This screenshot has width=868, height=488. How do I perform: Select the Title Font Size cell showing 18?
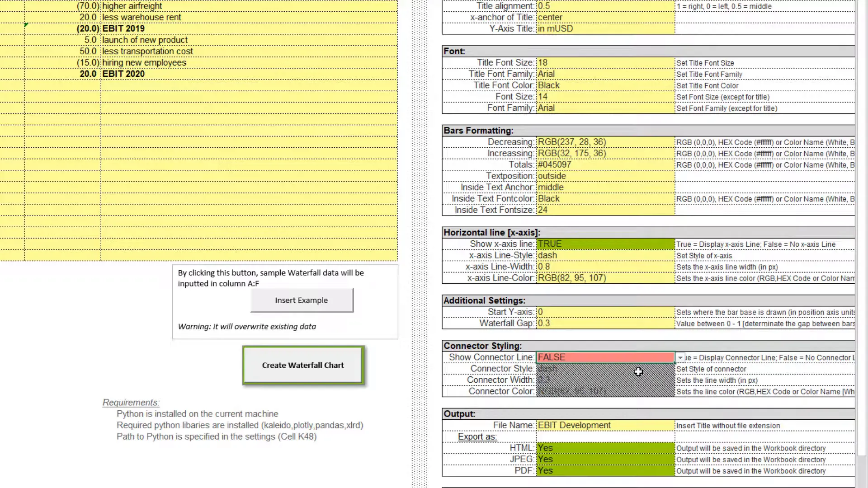[604, 62]
